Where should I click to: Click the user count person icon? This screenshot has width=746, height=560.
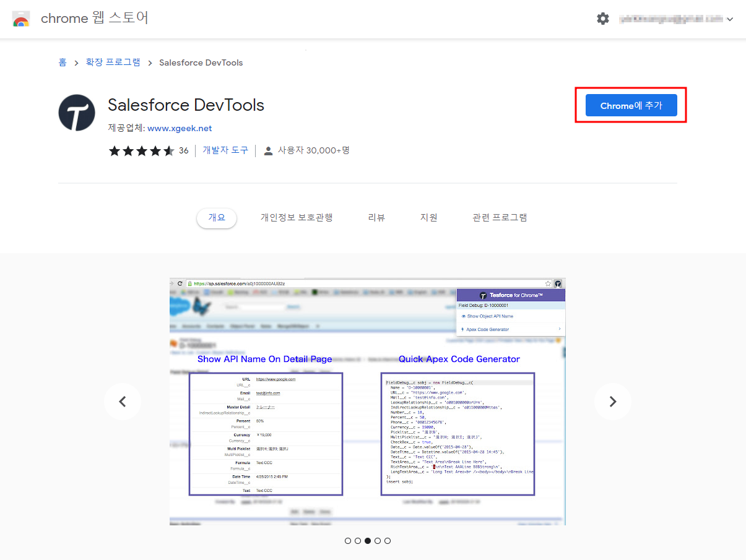point(268,150)
